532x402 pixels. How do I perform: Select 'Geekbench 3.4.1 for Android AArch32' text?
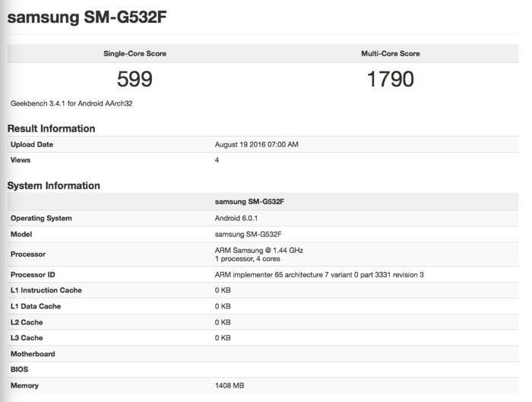click(71, 103)
